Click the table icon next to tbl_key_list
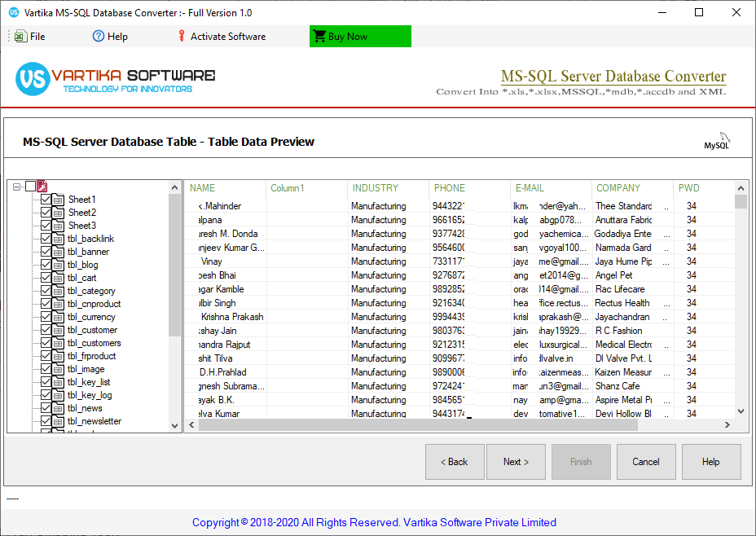756x536 pixels. (59, 382)
